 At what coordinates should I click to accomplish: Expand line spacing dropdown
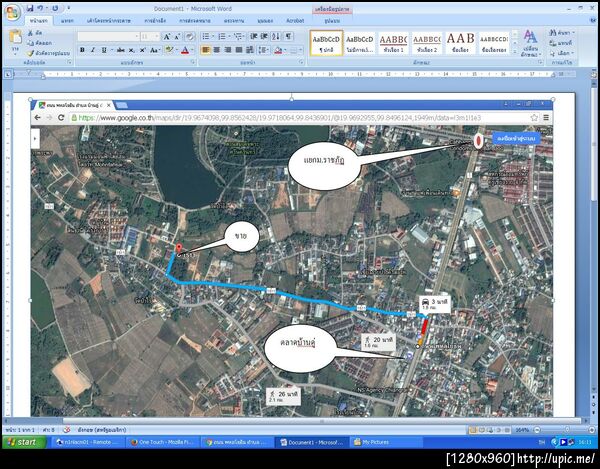pos(267,50)
